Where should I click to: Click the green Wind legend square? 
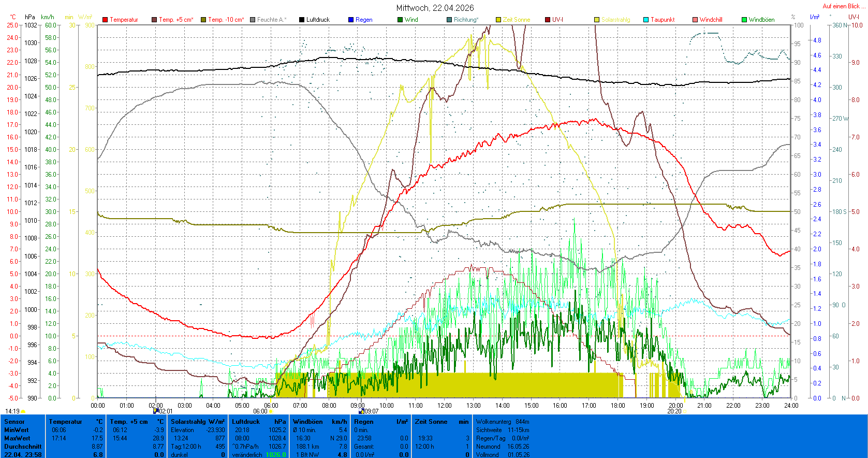click(x=400, y=20)
